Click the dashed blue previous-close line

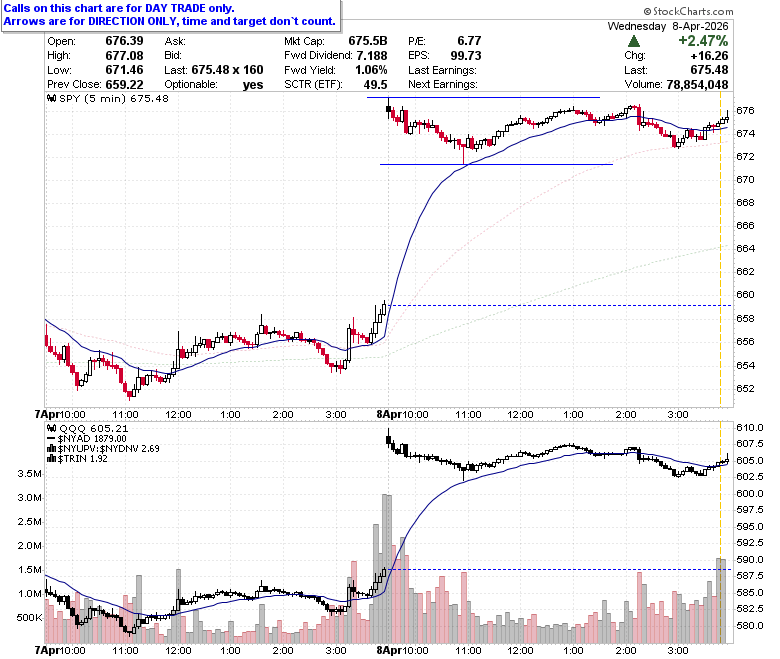560,305
